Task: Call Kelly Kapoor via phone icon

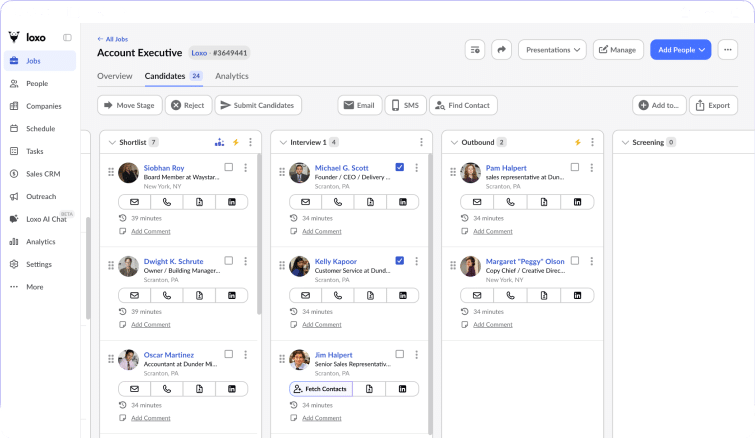Action: tap(338, 296)
